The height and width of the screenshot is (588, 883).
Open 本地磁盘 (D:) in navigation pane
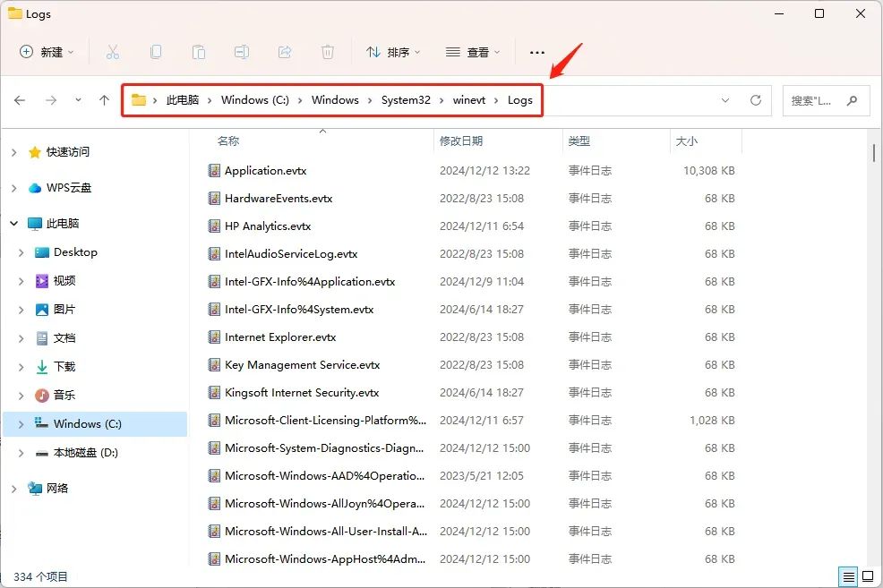tap(86, 453)
